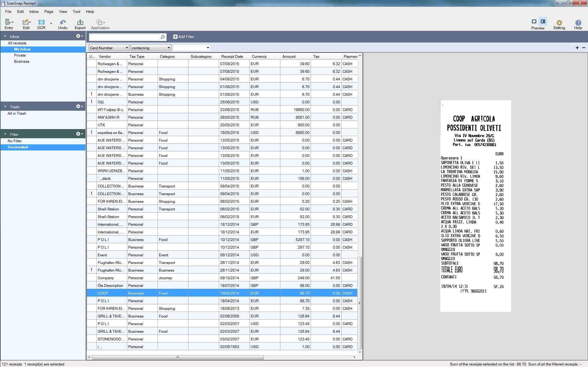The image size is (588, 367).
Task: Collapse the Trash panel section
Action: [5, 107]
